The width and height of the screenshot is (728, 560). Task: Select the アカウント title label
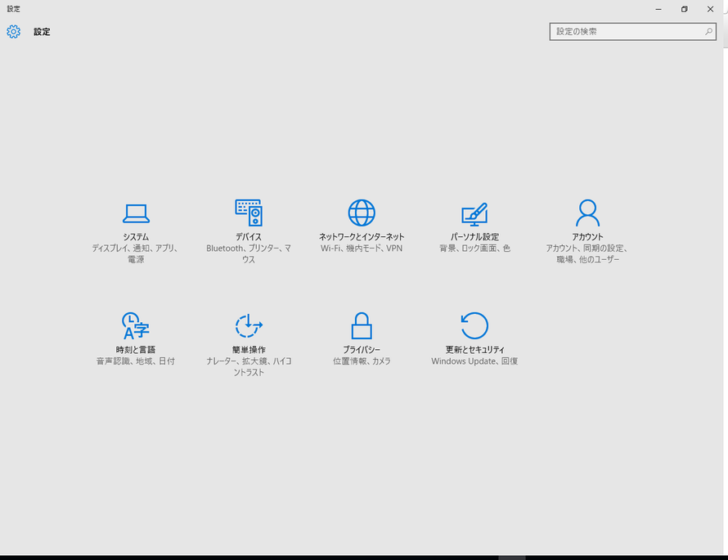coord(587,236)
